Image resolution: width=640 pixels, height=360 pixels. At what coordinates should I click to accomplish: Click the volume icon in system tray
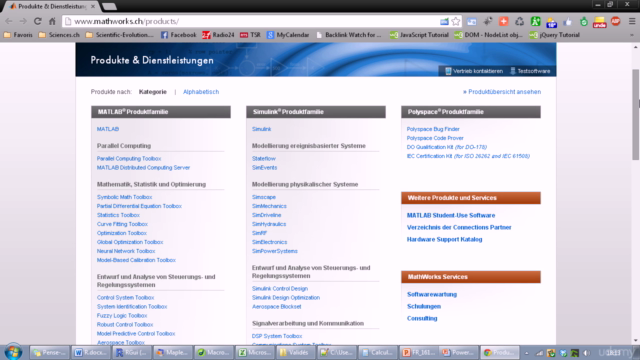[x=587, y=353]
